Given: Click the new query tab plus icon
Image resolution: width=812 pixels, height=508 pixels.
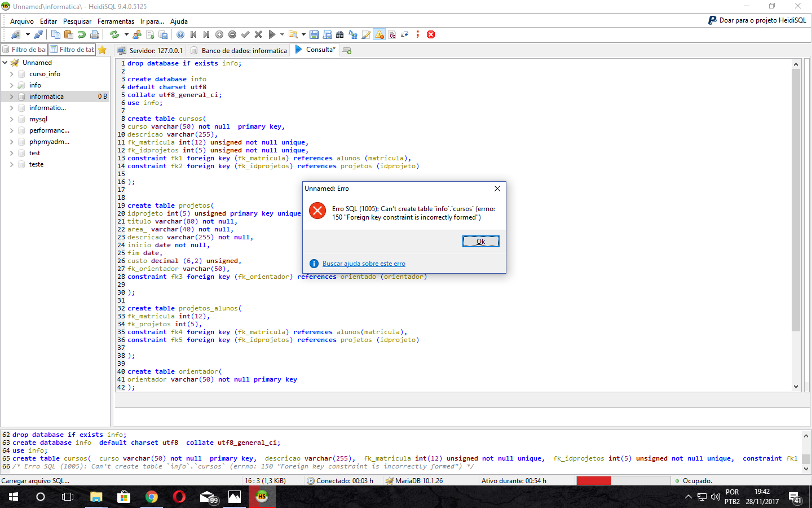Looking at the screenshot, I should [347, 50].
